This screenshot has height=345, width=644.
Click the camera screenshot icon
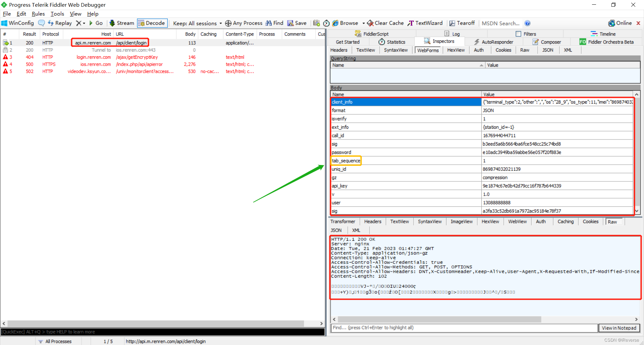(316, 23)
